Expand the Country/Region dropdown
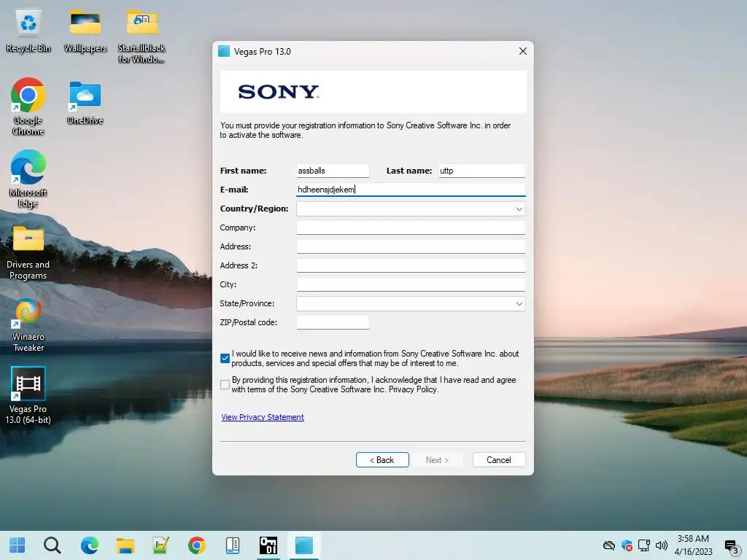The width and height of the screenshot is (747, 560). (519, 209)
